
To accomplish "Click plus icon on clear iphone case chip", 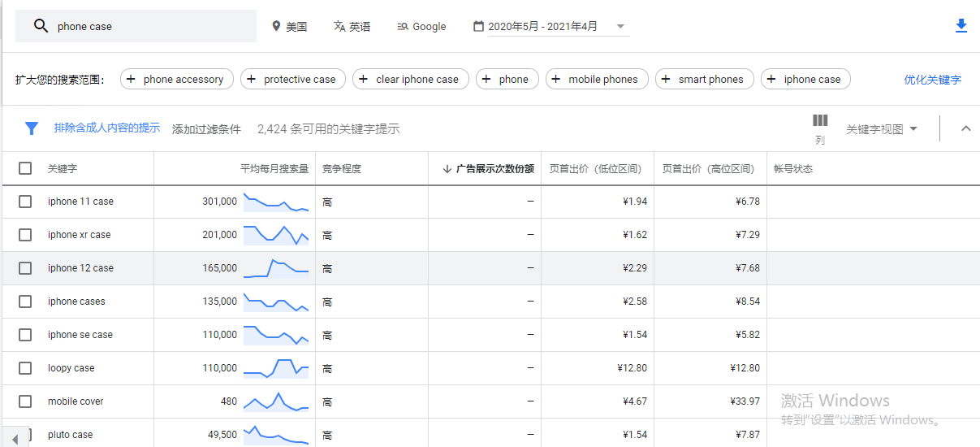I will point(363,79).
